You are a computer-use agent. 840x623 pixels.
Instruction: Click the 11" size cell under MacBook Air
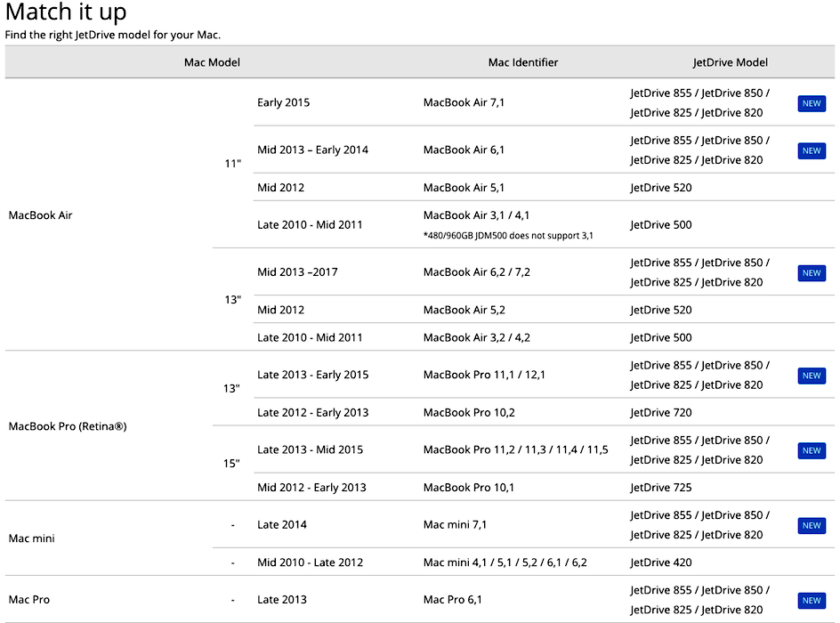point(232,164)
